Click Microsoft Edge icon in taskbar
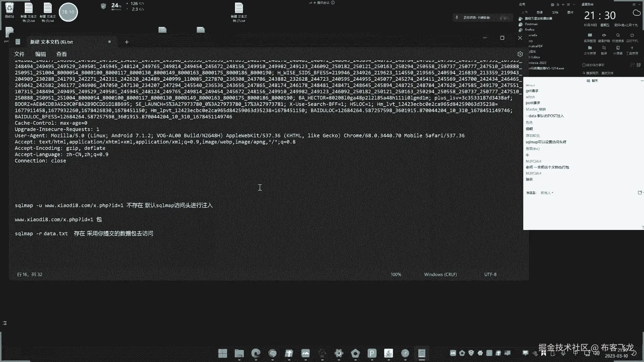644x362 pixels. tap(256, 353)
